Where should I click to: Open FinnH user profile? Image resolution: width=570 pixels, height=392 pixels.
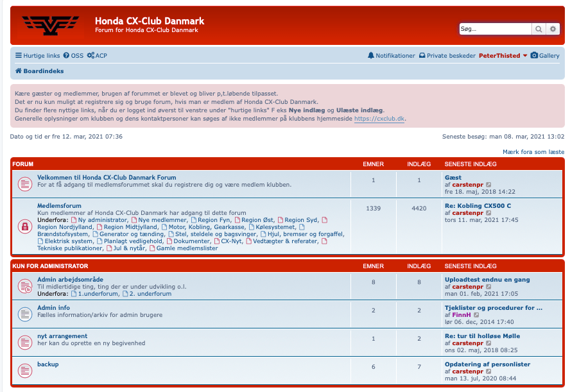[x=462, y=314]
